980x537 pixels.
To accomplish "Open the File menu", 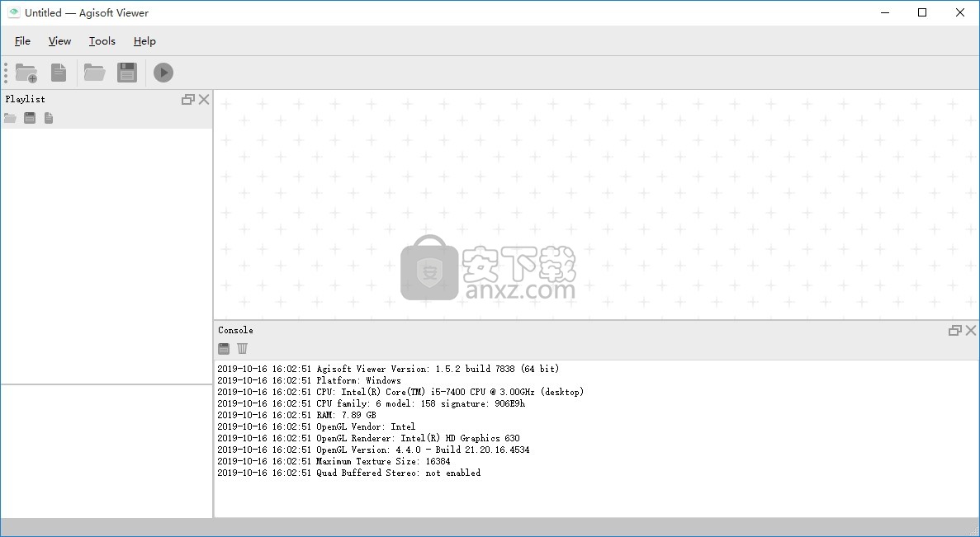I will pos(22,41).
